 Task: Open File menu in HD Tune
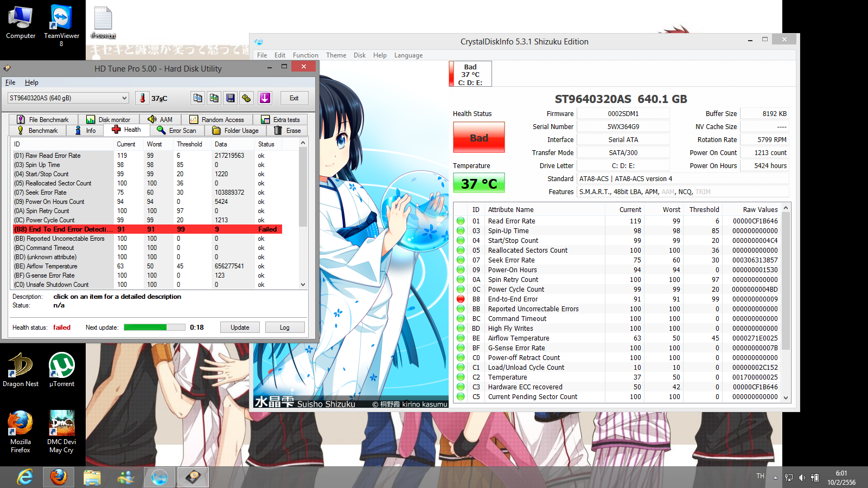click(10, 82)
